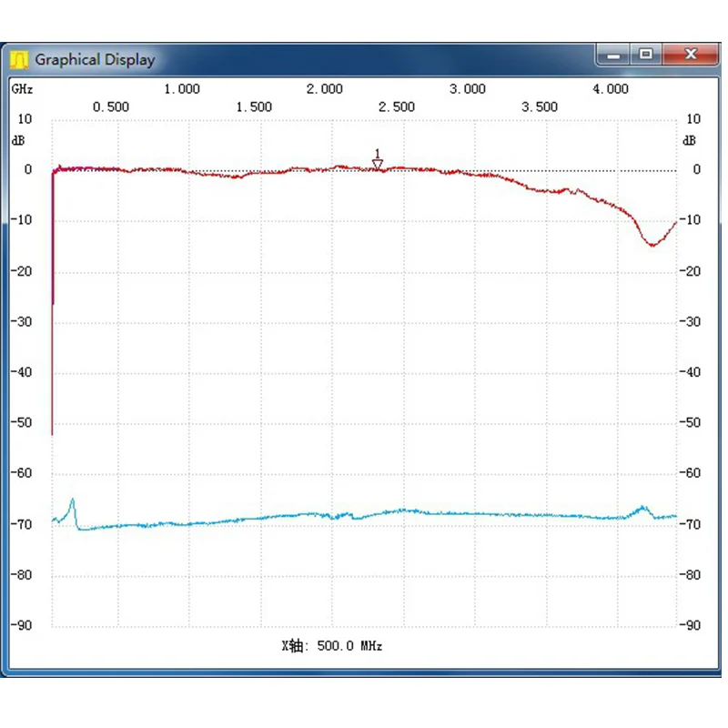Click the 2.000 frequency label

pyautogui.click(x=325, y=88)
